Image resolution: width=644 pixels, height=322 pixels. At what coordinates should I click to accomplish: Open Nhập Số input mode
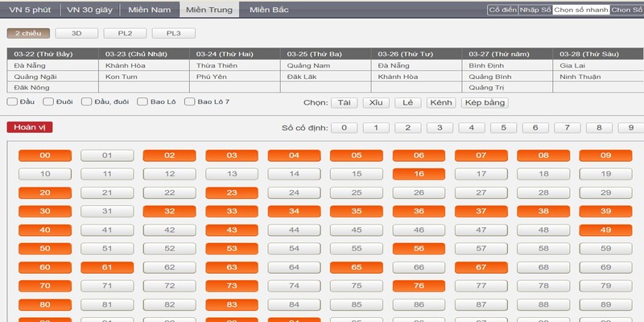535,10
